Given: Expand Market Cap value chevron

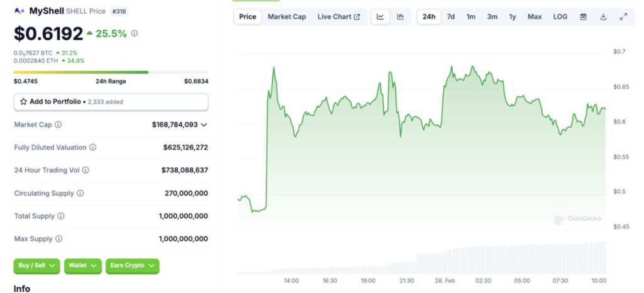Looking at the screenshot, I should 204,125.
